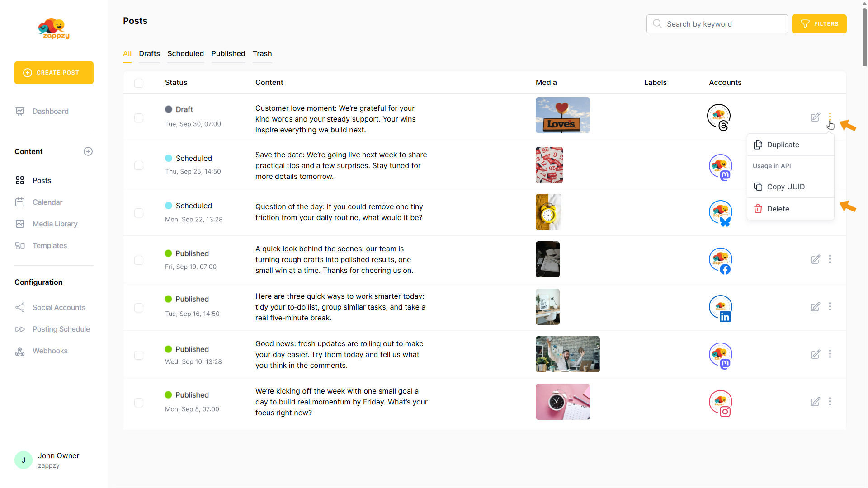Image resolution: width=868 pixels, height=488 pixels.
Task: Choose Duplicate from the context menu
Action: coord(783,145)
